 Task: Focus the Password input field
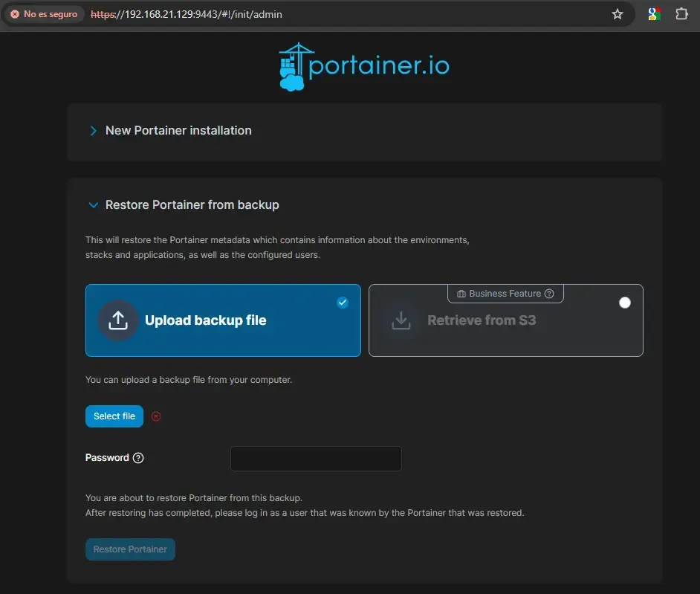[x=316, y=459]
